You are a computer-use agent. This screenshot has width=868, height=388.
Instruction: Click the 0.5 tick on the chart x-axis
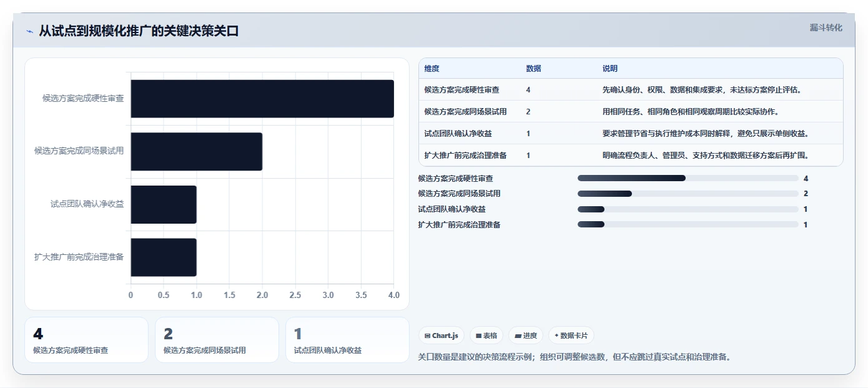tap(164, 295)
